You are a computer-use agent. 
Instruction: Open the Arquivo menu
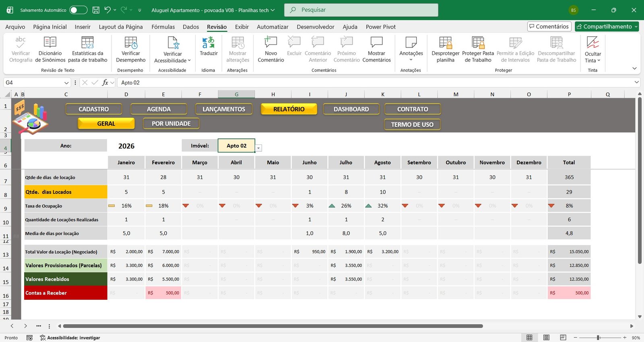15,27
